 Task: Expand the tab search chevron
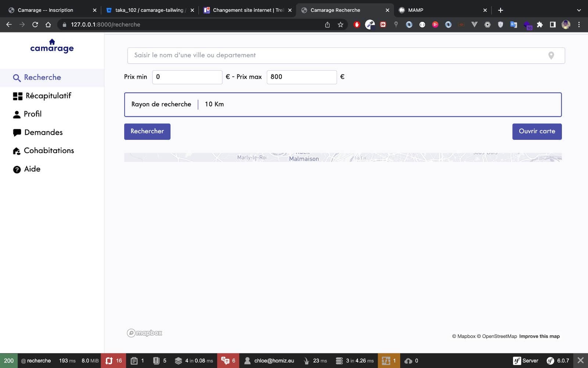579,10
